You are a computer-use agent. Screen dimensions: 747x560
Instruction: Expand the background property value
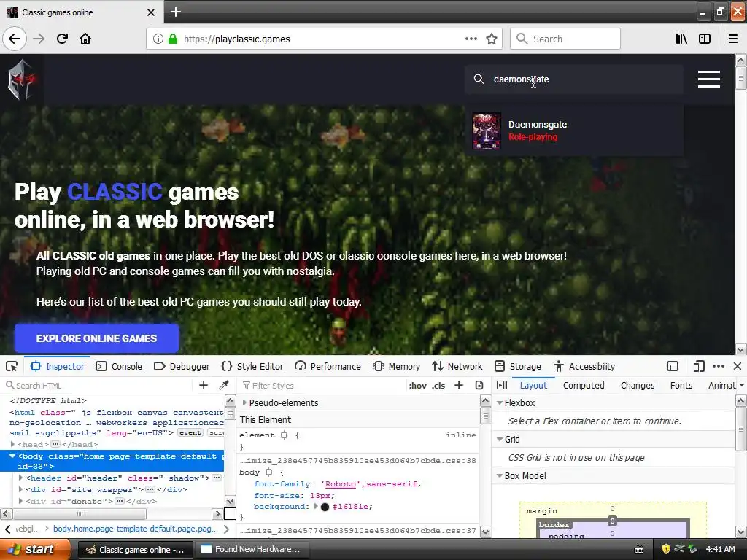tap(315, 507)
